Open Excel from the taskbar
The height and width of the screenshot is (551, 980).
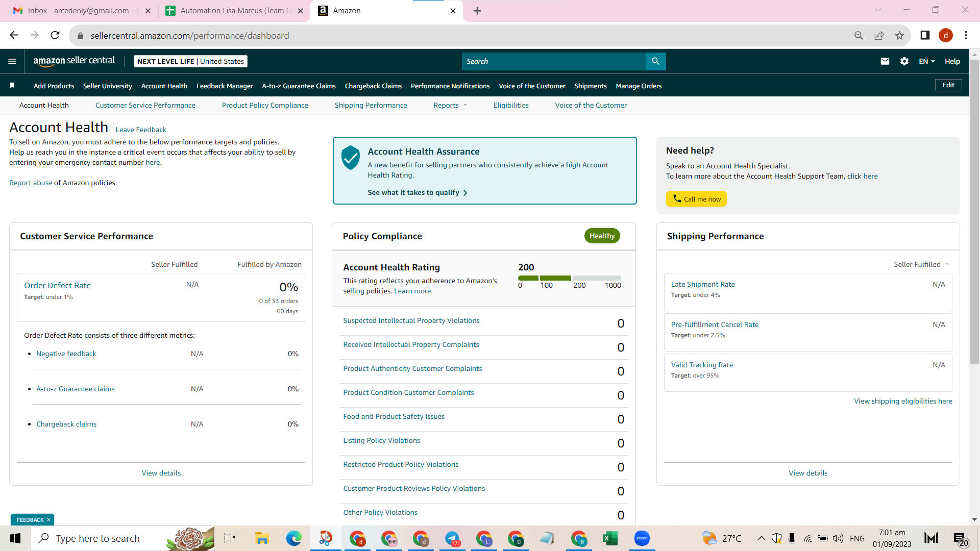[x=610, y=538]
